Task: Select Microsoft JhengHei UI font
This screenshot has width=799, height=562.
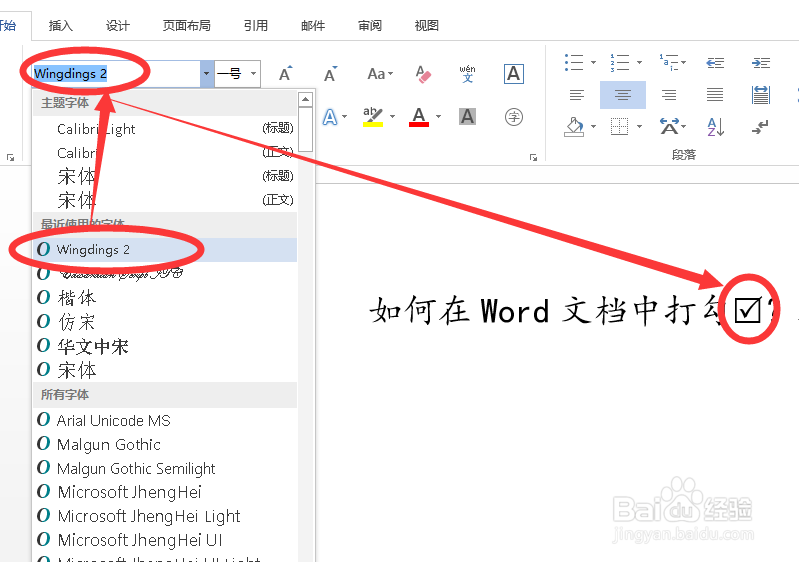Action: click(x=165, y=540)
